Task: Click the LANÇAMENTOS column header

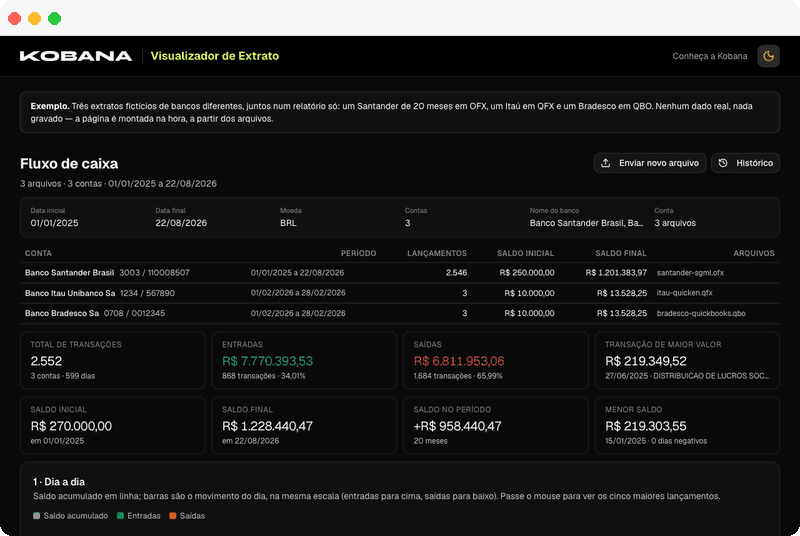Action: [437, 253]
